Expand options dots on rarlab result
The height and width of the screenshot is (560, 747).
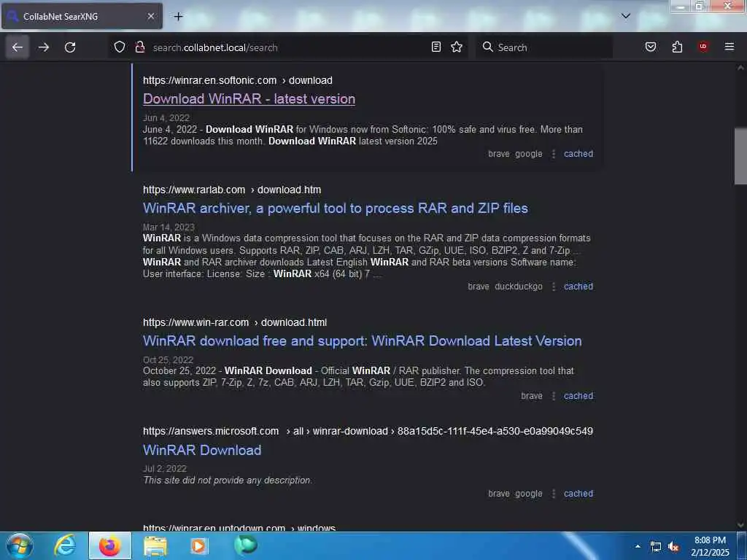point(553,286)
